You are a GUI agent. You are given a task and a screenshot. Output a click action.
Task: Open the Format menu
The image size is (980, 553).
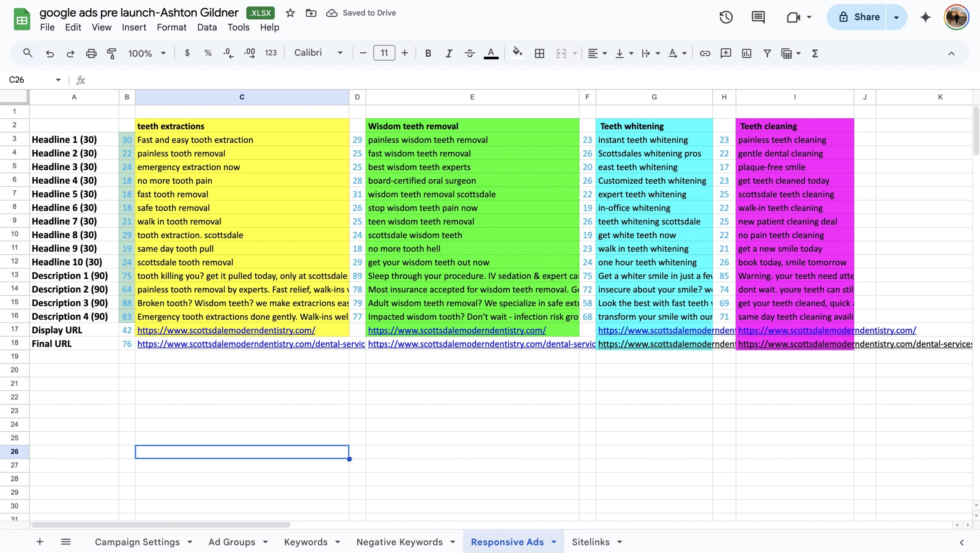pos(171,28)
